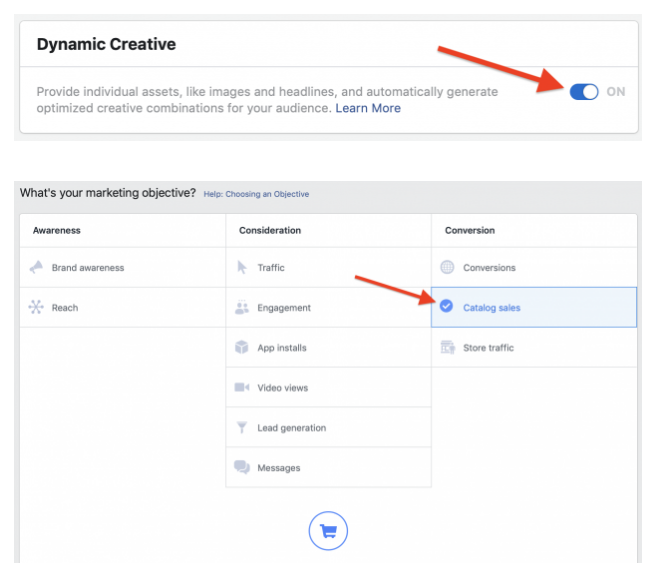The image size is (647, 568).
Task: Select the Lead generation objective
Action: click(x=291, y=428)
